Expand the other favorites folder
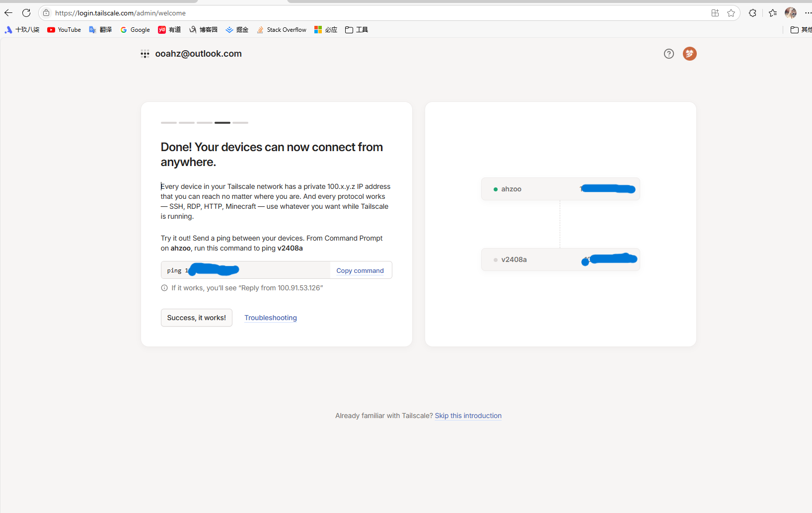Image resolution: width=812 pixels, height=513 pixels. coord(801,30)
